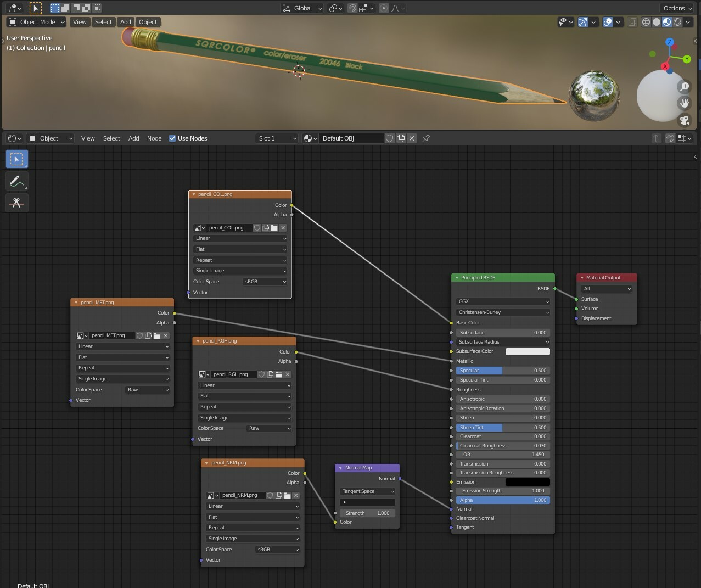Viewport: 701px width, 588px height.
Task: Select the Links Cut tool
Action: click(16, 203)
